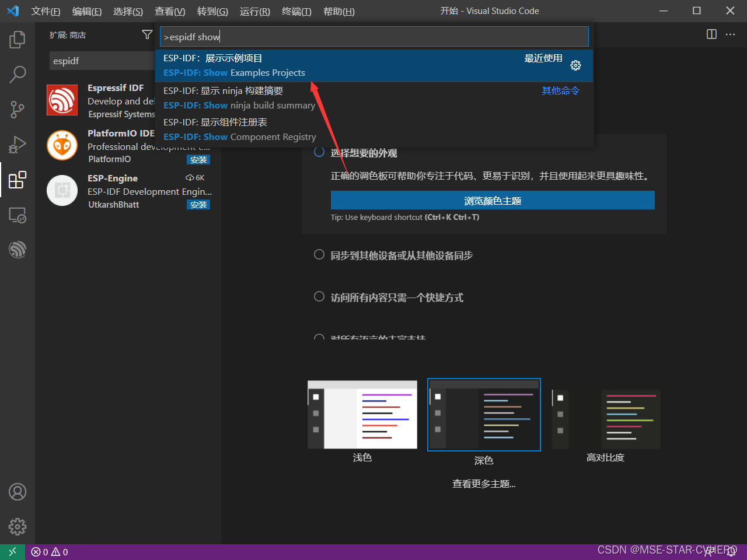The width and height of the screenshot is (747, 560).
Task: Open the 编辑(E) menu
Action: [87, 11]
